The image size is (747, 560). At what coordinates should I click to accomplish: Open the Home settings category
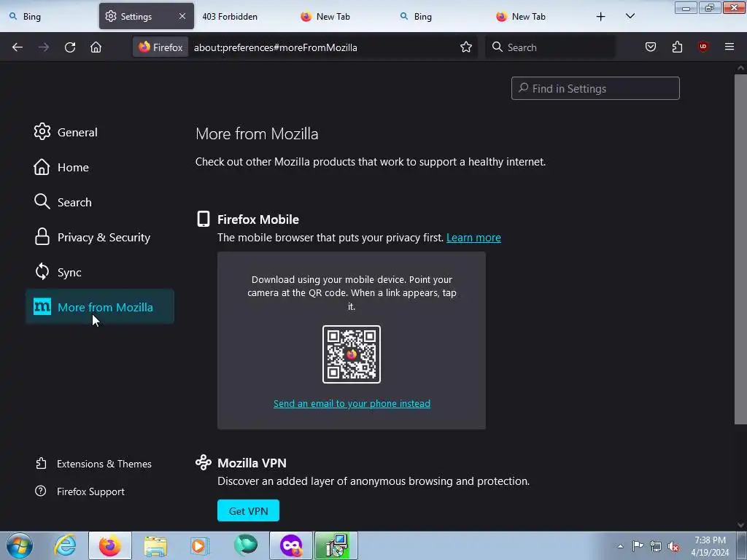[x=100, y=167]
